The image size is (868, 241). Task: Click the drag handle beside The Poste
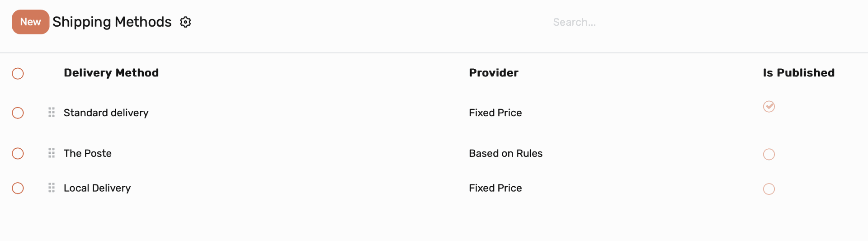click(x=52, y=153)
